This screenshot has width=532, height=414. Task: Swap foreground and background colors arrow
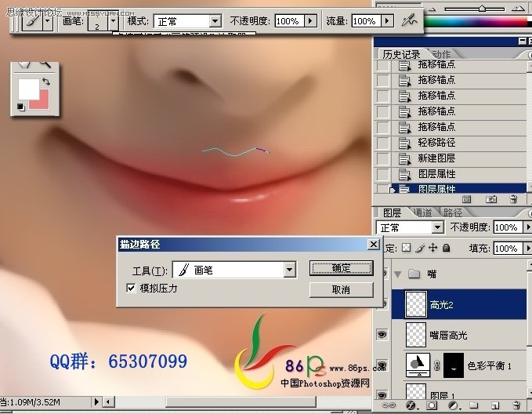tap(46, 82)
